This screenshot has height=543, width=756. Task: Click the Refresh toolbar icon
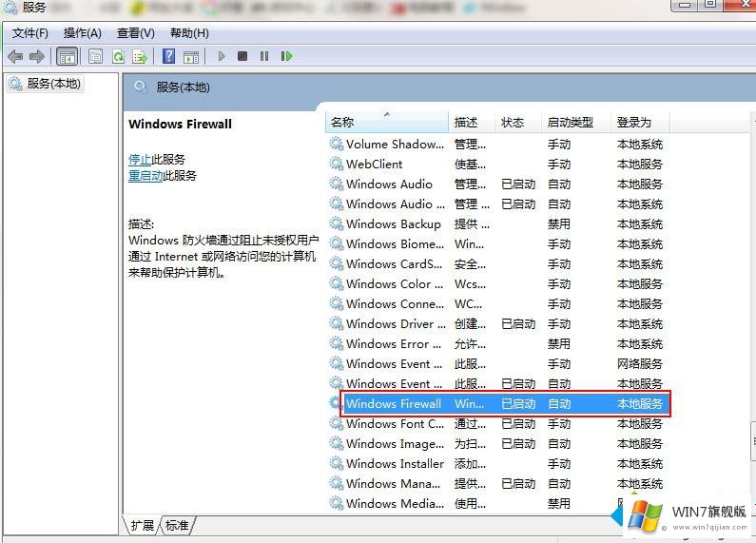pos(118,56)
